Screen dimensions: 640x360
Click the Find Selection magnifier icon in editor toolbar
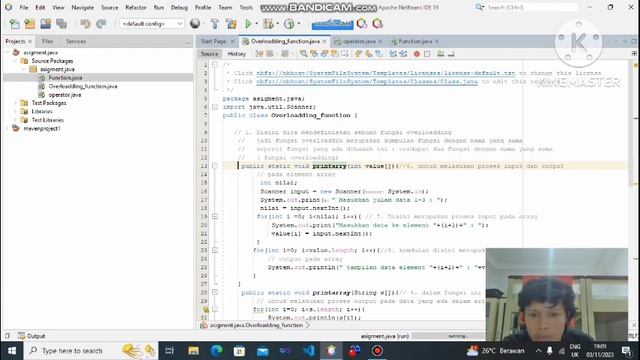coord(303,54)
